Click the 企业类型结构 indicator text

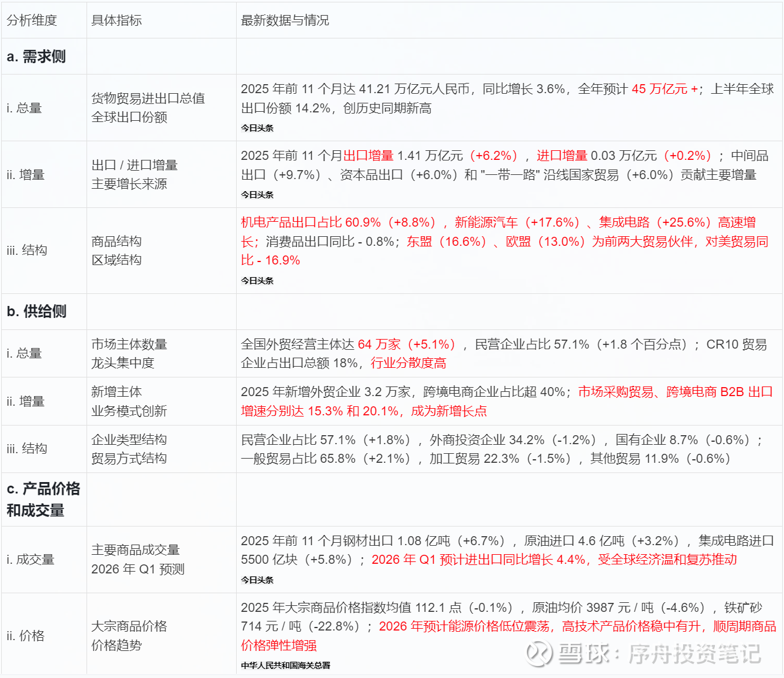pyautogui.click(x=129, y=439)
